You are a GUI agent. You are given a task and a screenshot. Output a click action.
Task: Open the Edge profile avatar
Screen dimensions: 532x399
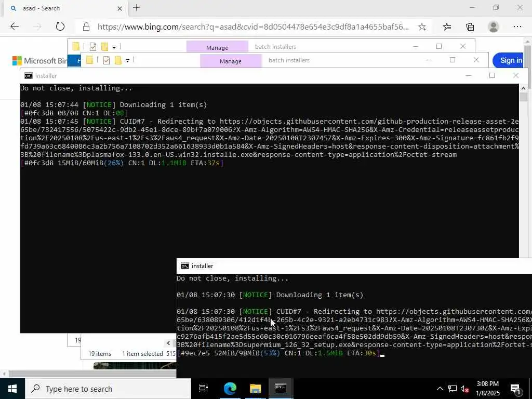(494, 27)
